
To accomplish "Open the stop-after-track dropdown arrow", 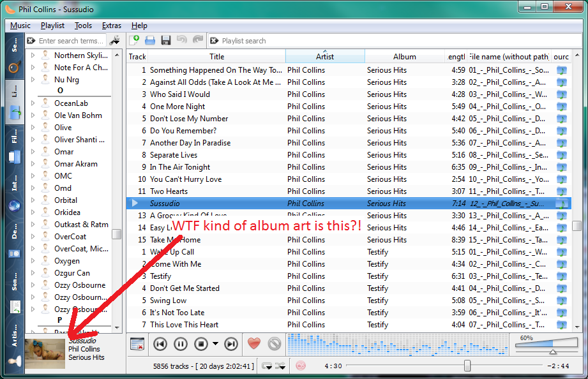I will (215, 343).
